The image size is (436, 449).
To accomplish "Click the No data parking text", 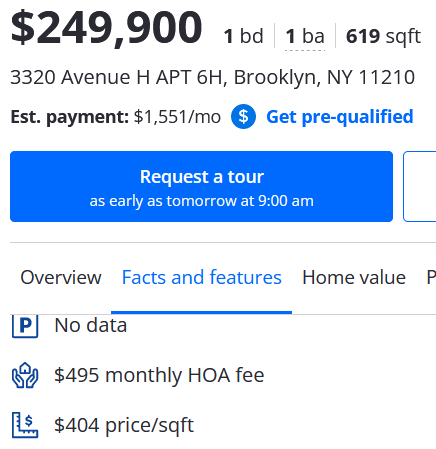I will pyautogui.click(x=91, y=325).
